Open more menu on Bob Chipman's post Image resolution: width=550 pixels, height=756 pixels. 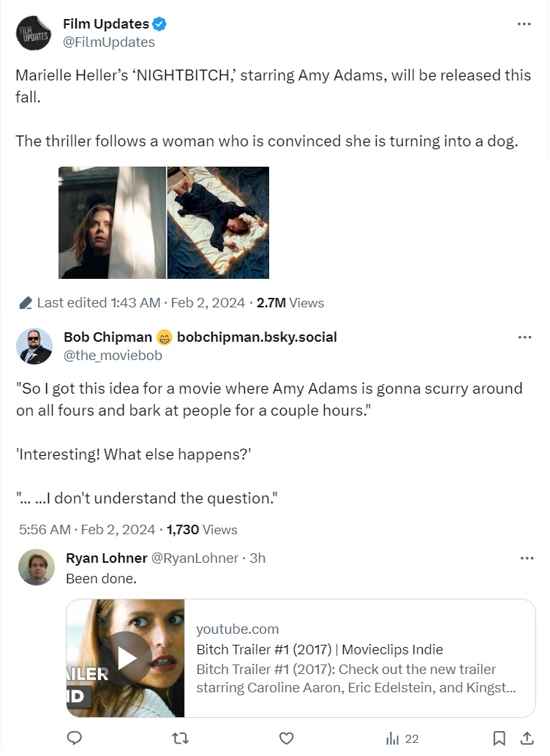(x=524, y=337)
